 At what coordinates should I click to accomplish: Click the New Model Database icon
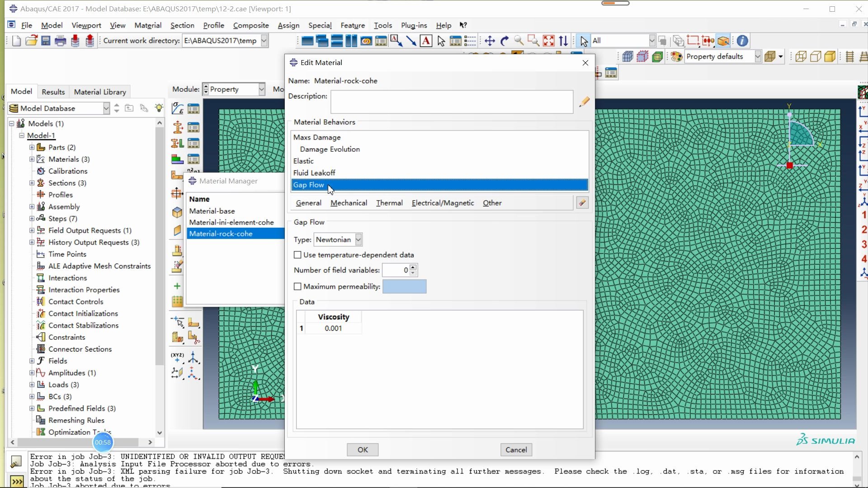tap(16, 41)
